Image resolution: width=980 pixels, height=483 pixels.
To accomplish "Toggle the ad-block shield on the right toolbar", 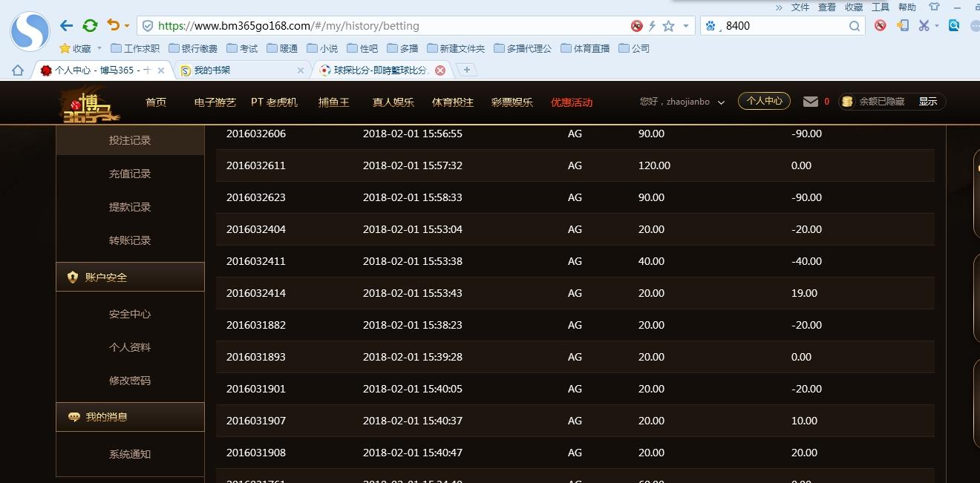I will [x=881, y=24].
